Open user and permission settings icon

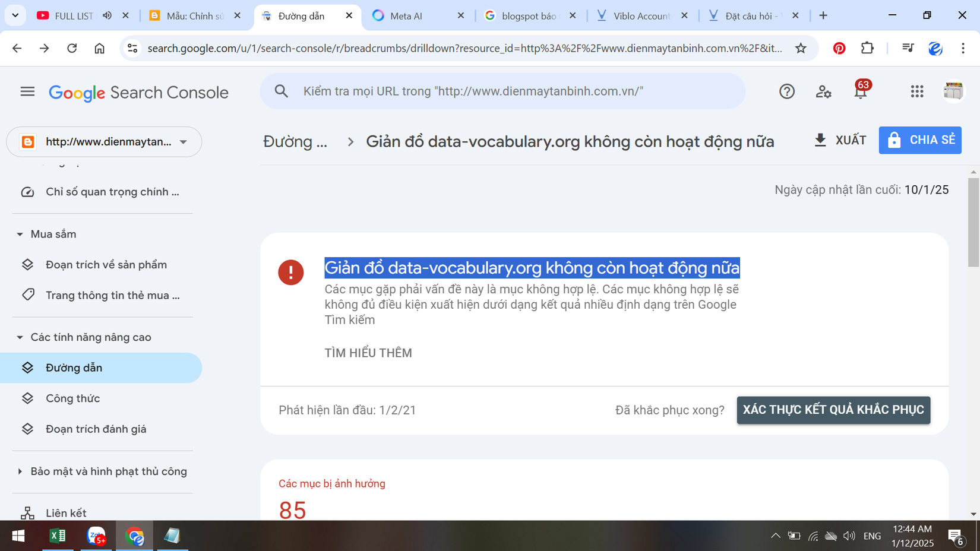coord(823,91)
